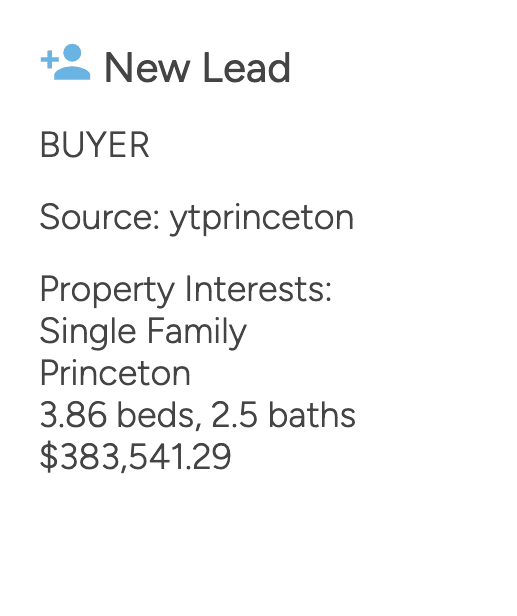
Task: Click the 2.5 baths value
Action: point(283,415)
